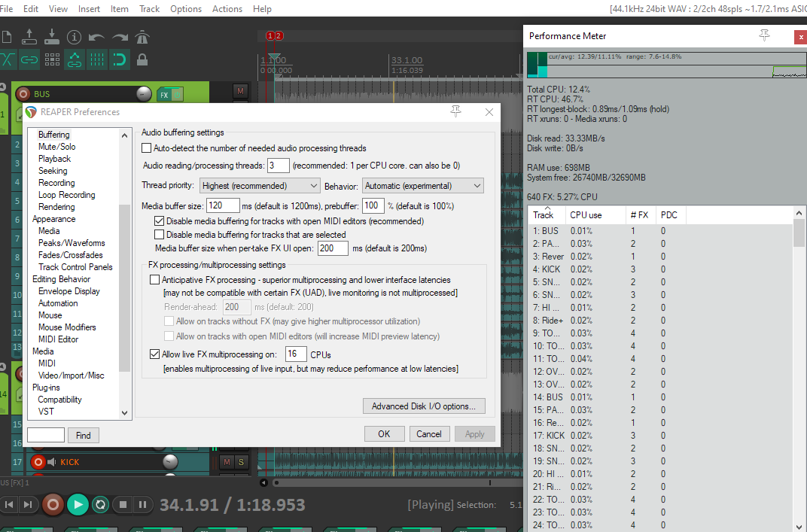The height and width of the screenshot is (532, 807).
Task: Arm recording on the KICK track
Action: [x=38, y=462]
